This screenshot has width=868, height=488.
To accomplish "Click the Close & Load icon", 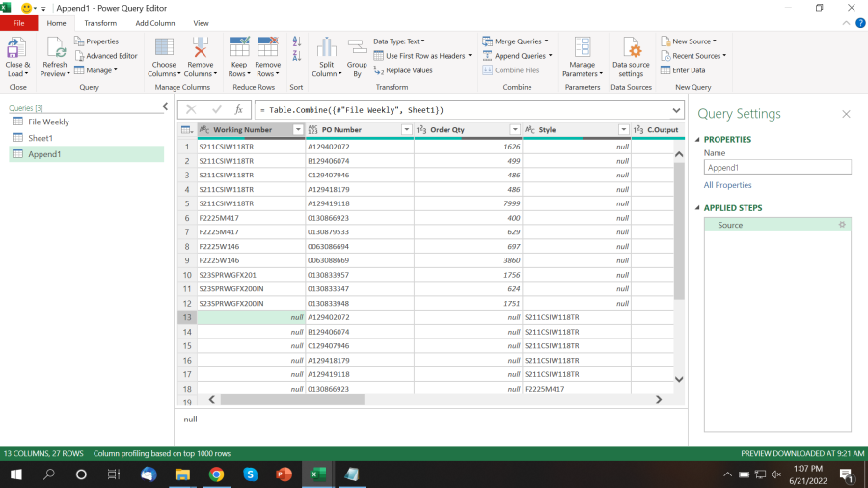I will click(16, 48).
